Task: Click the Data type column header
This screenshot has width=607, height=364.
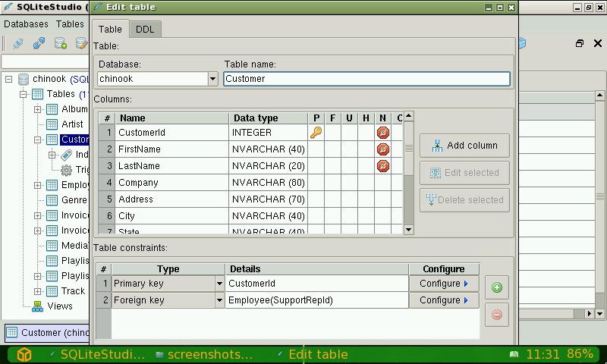Action: pyautogui.click(x=269, y=118)
